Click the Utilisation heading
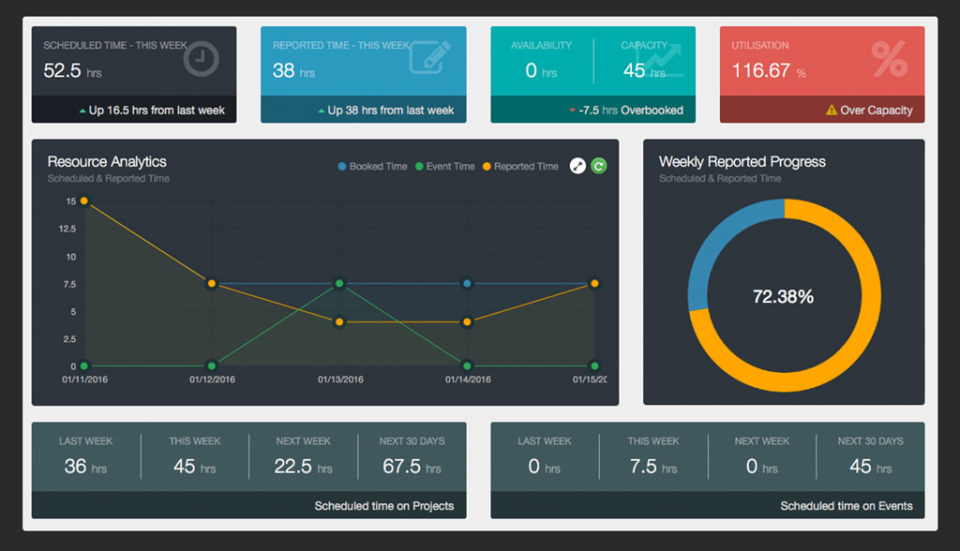 click(x=760, y=45)
